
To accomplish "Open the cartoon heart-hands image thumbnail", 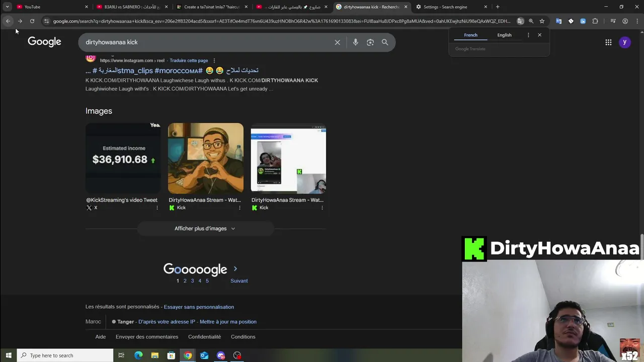I will coord(206,158).
